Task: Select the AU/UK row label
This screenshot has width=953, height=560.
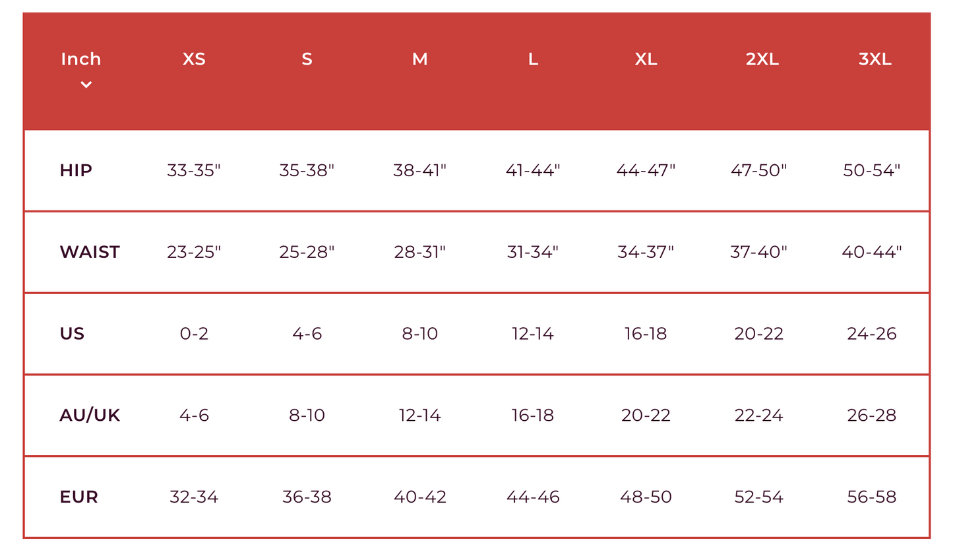Action: click(90, 416)
